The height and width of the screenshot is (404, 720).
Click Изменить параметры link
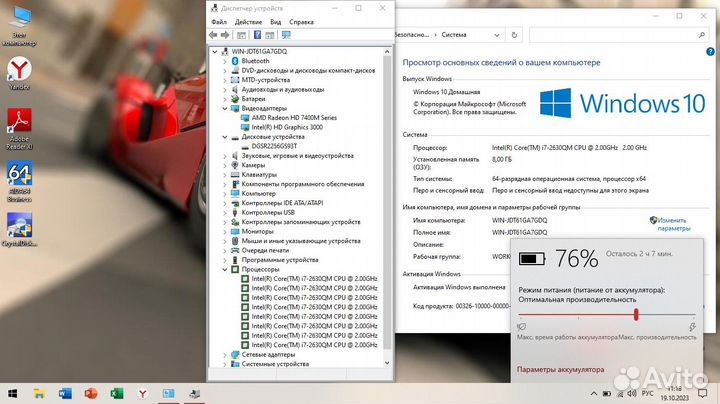673,224
